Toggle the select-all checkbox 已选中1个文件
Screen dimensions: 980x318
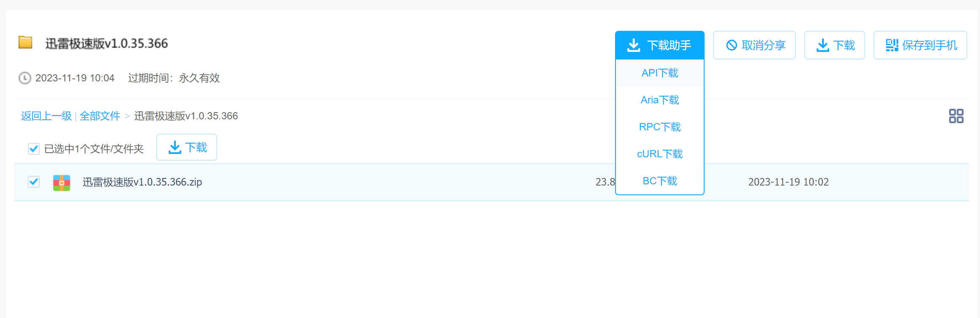coord(34,149)
